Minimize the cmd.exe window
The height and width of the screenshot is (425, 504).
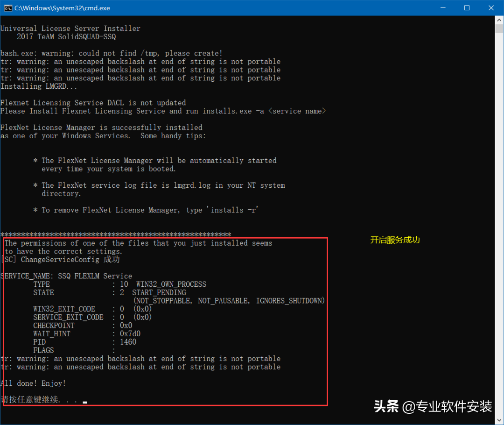443,8
